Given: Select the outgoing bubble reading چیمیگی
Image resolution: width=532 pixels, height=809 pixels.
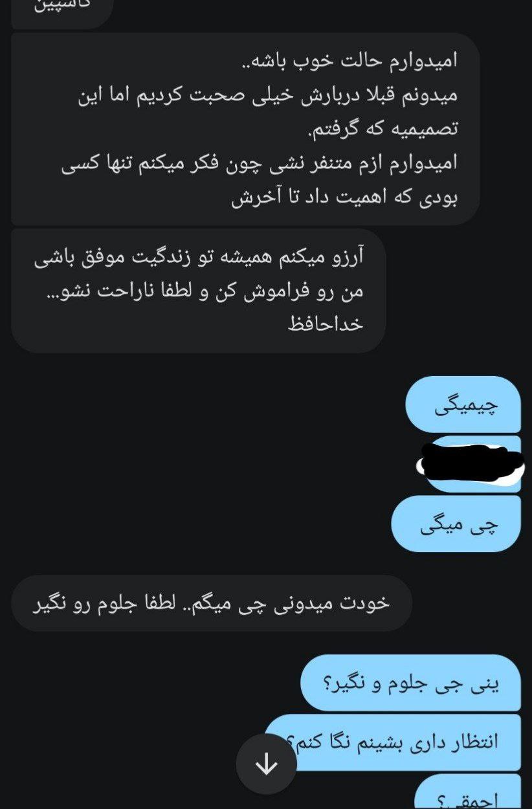Looking at the screenshot, I should (463, 404).
